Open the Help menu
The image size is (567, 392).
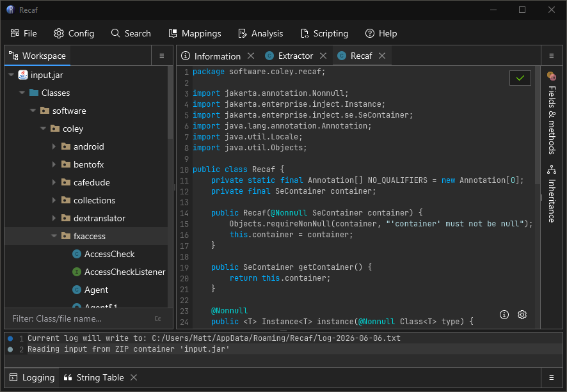pyautogui.click(x=381, y=34)
